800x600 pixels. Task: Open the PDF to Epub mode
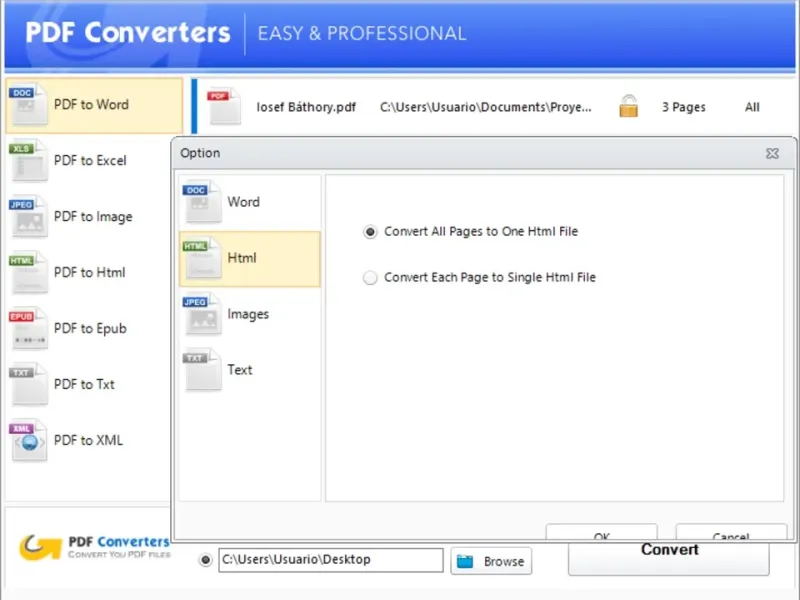tap(89, 329)
